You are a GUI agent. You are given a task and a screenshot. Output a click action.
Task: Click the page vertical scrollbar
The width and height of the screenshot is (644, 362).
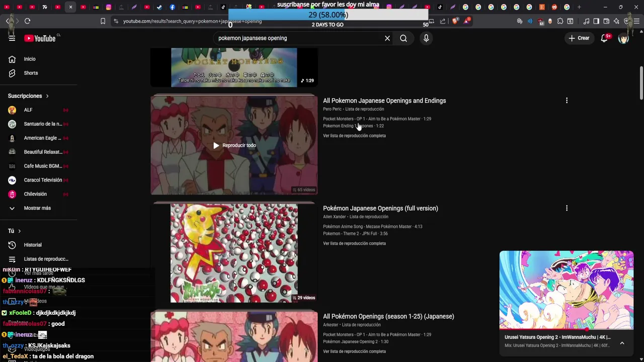point(641,83)
